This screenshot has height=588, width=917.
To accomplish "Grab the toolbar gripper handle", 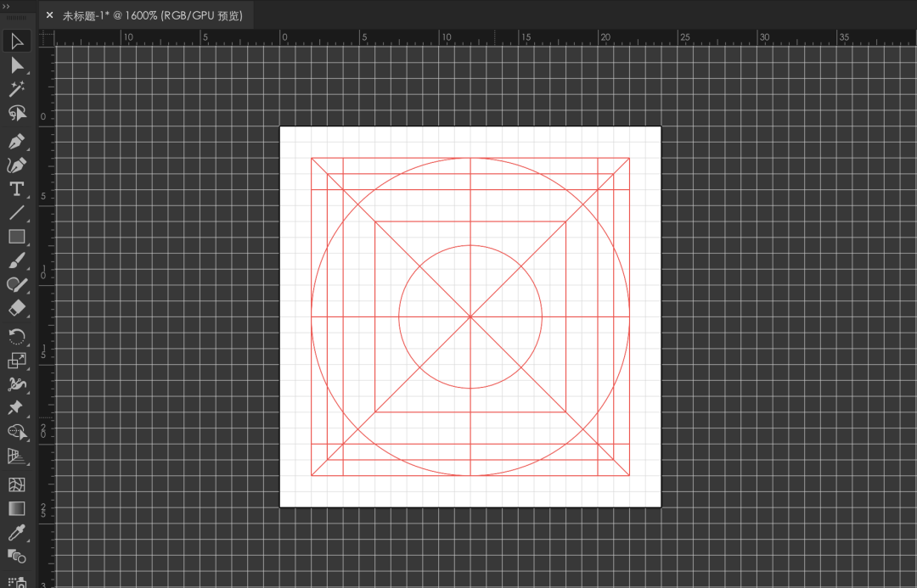I will 16,18.
